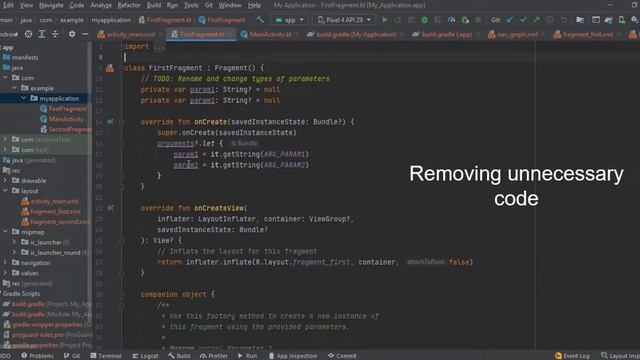Expand the 'ic_launcher_round' mipmap entry
Image resolution: width=640 pixels, height=360 pixels.
(x=14, y=252)
